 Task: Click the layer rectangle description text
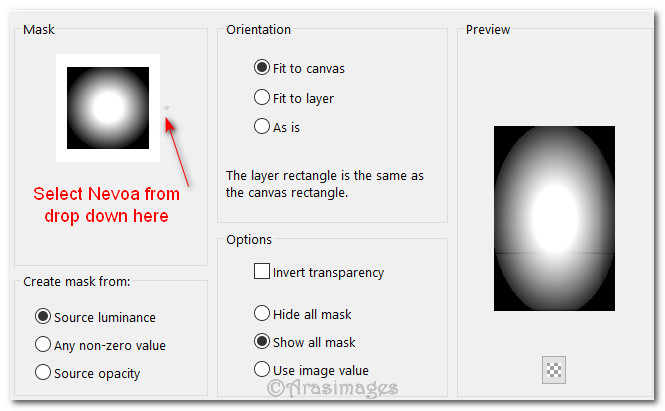[x=325, y=184]
